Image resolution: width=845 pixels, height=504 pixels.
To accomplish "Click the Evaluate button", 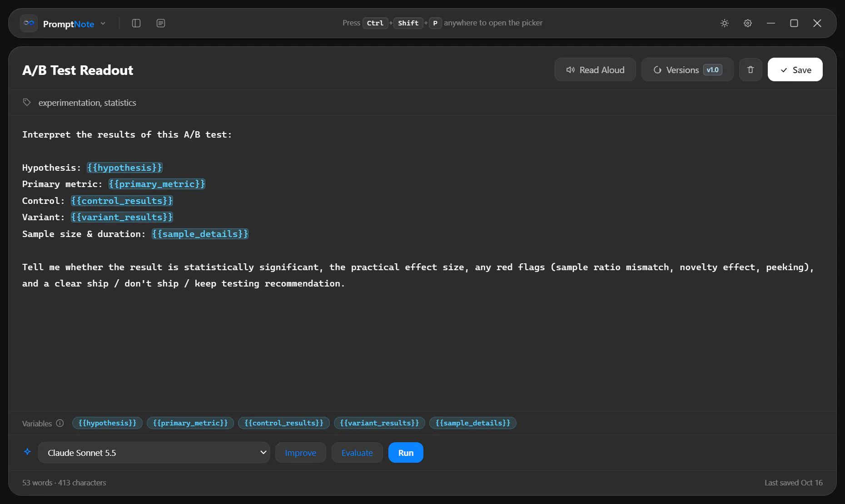I will click(x=357, y=453).
